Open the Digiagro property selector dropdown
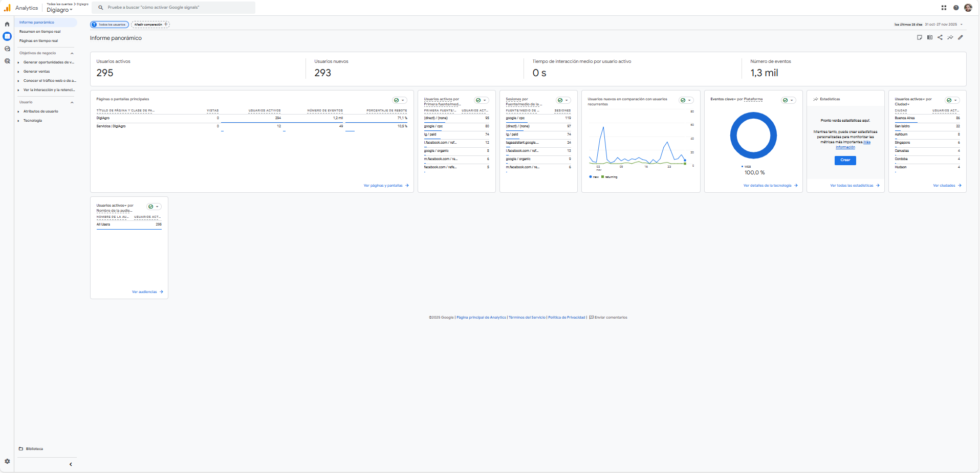Screen dimensions: 980x473 point(59,10)
